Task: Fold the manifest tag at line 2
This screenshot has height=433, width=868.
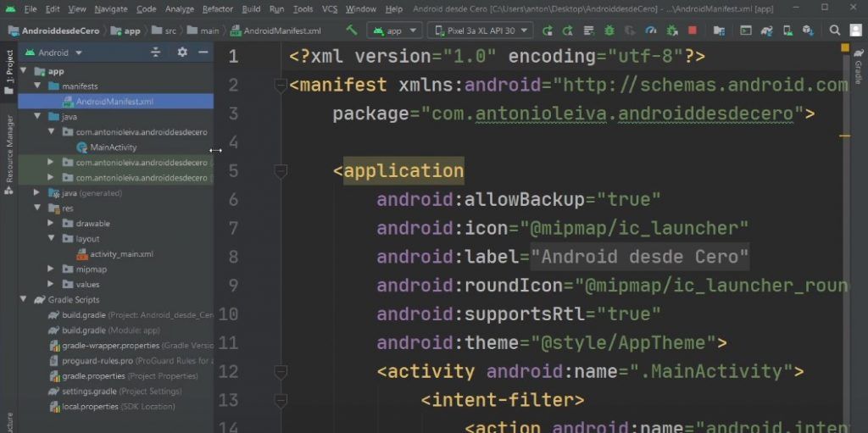Action: coord(281,86)
